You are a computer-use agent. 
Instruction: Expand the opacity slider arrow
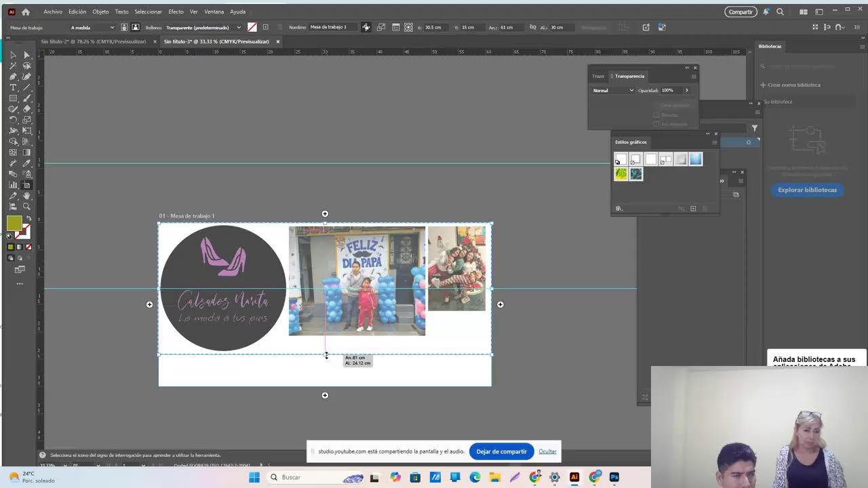686,90
